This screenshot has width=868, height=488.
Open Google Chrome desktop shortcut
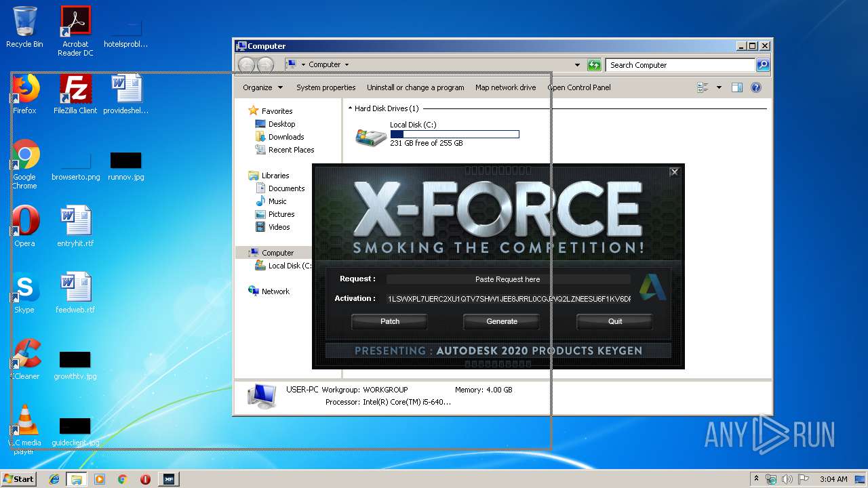coord(25,164)
